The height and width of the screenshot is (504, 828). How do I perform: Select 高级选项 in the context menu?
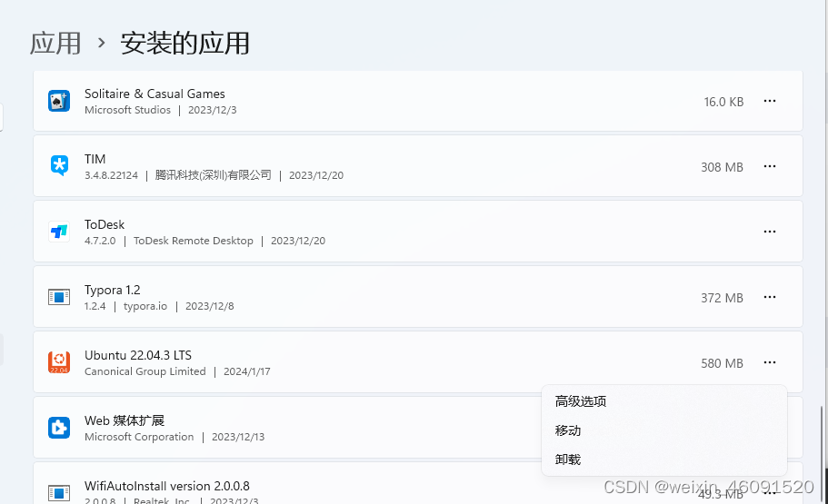coord(581,401)
